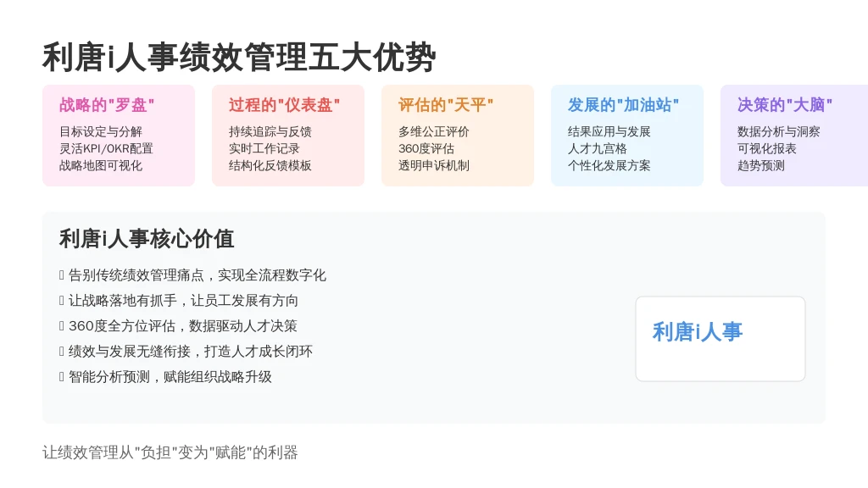Click the 360度评估 line in 天平 card
The height and width of the screenshot is (488, 868).
pyautogui.click(x=426, y=148)
